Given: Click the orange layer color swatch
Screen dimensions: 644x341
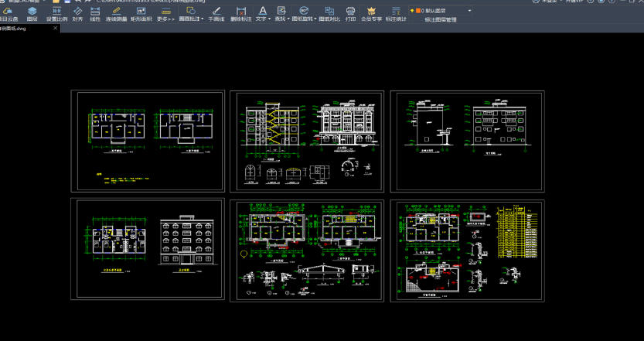Looking at the screenshot, I should tap(418, 11).
